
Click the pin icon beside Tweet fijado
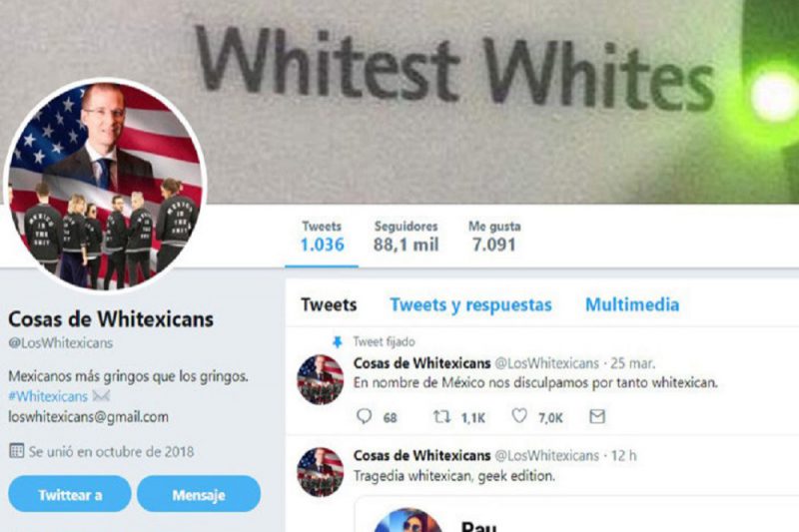point(337,342)
